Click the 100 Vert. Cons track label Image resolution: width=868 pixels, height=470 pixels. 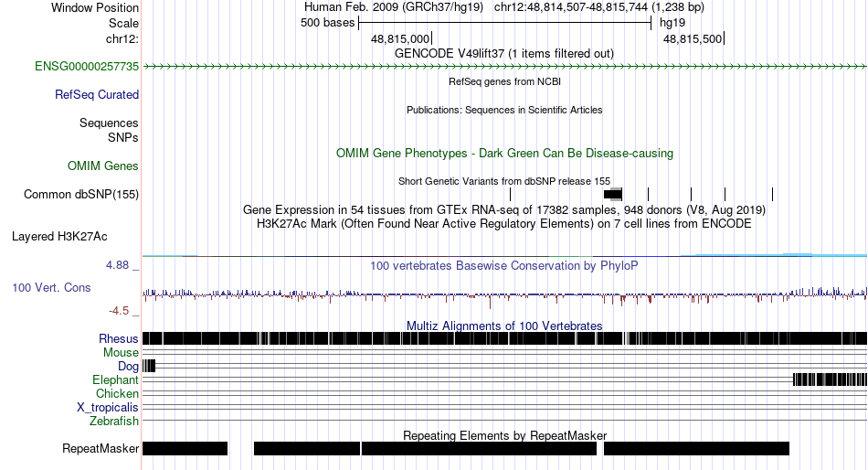pyautogui.click(x=51, y=288)
